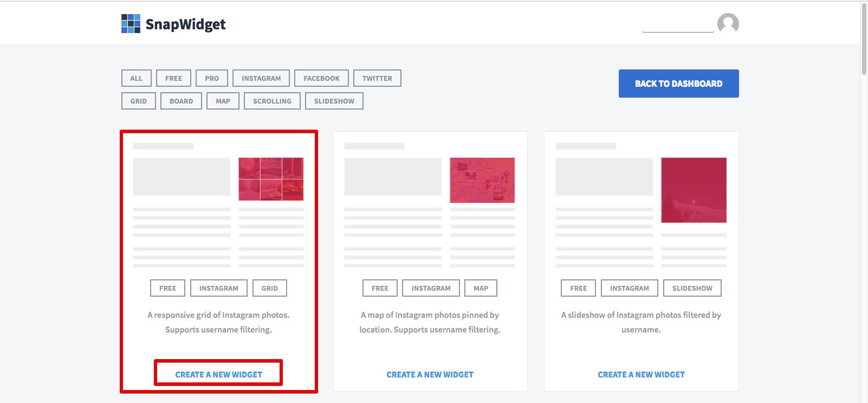Go back to dashboard
This screenshot has height=403, width=868.
(x=679, y=84)
